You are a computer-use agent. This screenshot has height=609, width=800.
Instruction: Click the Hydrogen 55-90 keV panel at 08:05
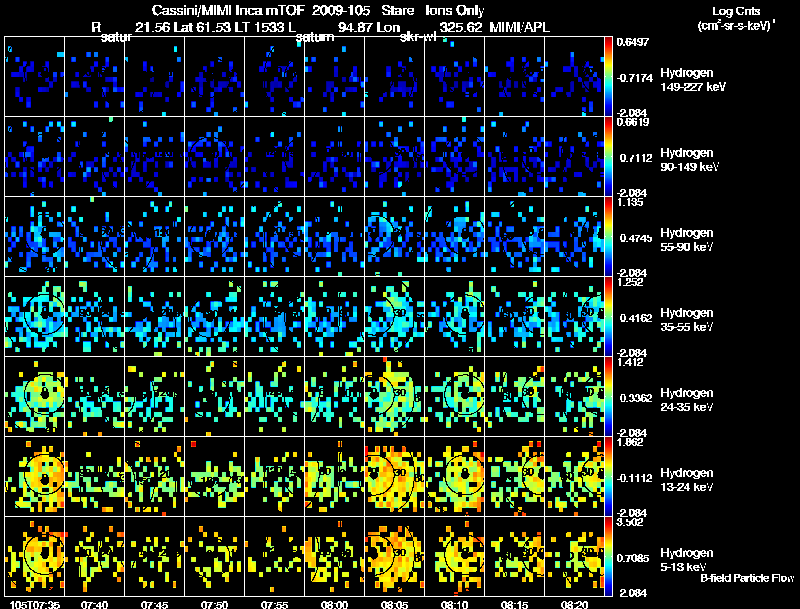pyautogui.click(x=394, y=236)
